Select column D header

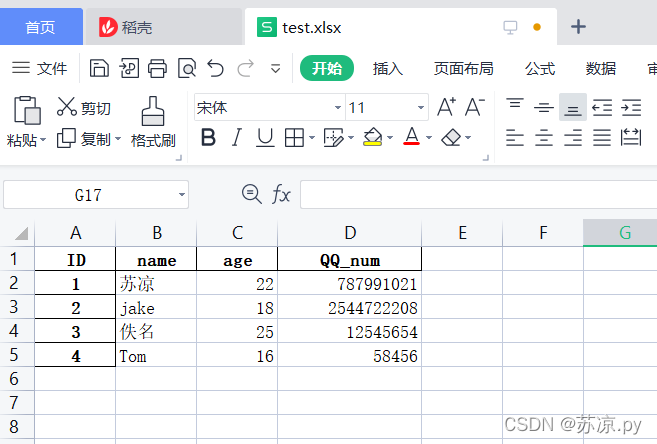coord(349,232)
